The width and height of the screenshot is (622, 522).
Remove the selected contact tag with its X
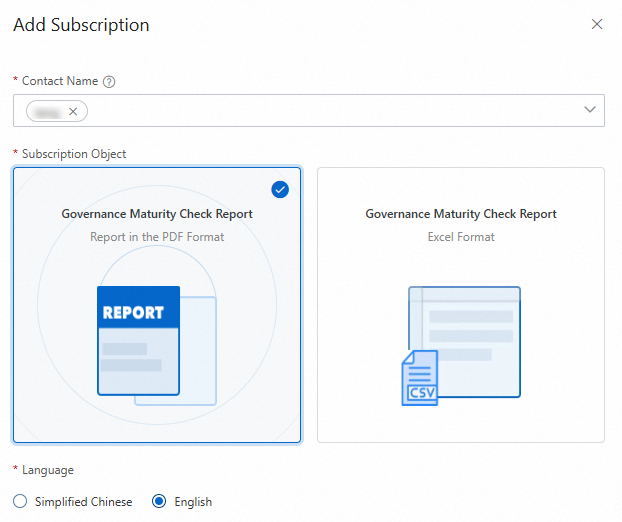coord(73,111)
